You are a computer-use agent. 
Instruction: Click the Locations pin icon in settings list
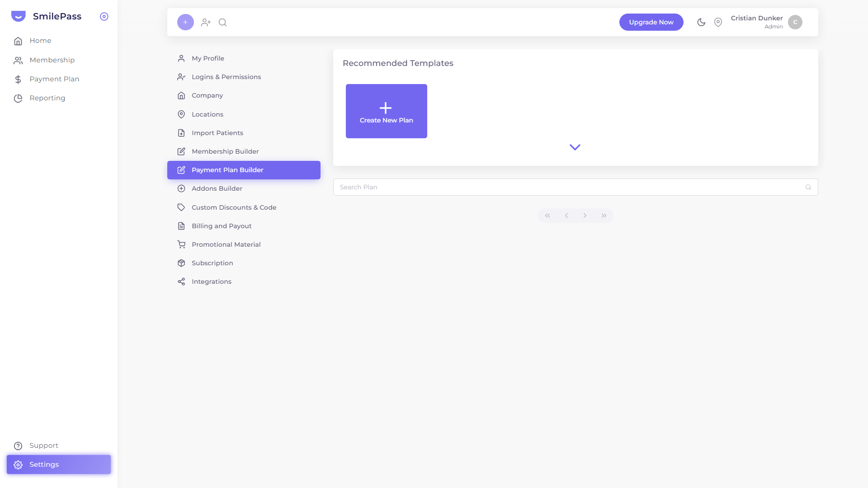point(181,114)
